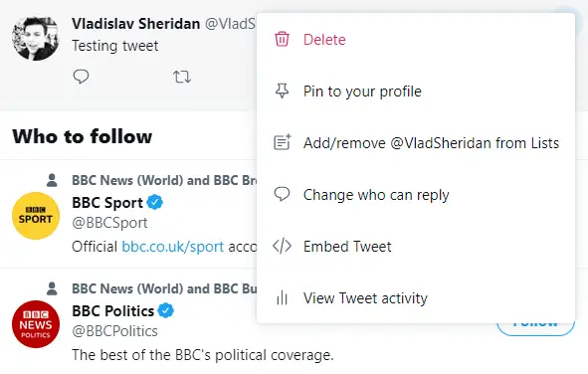588x374 pixels.
Task: Click the Vladislav Sheridan name link
Action: click(135, 24)
